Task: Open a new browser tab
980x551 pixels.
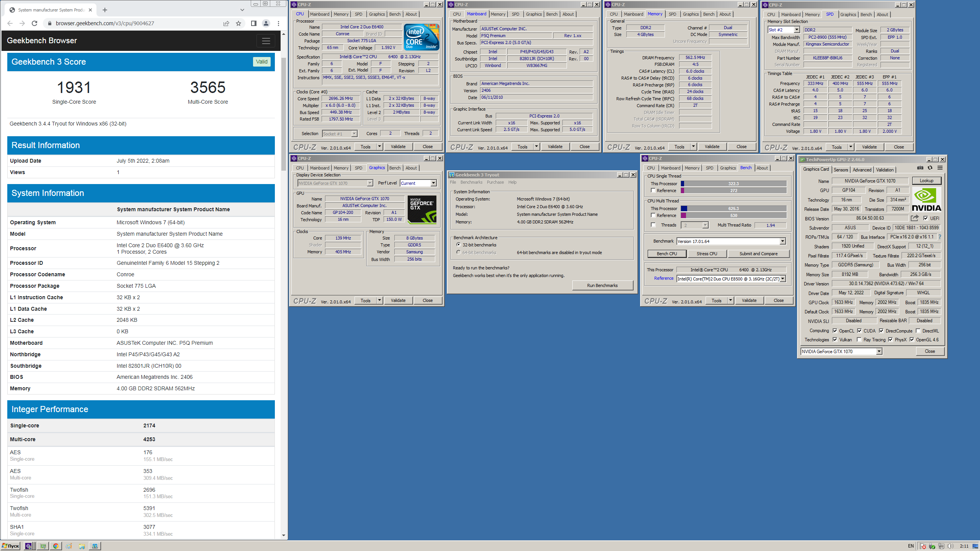Action: tap(105, 10)
